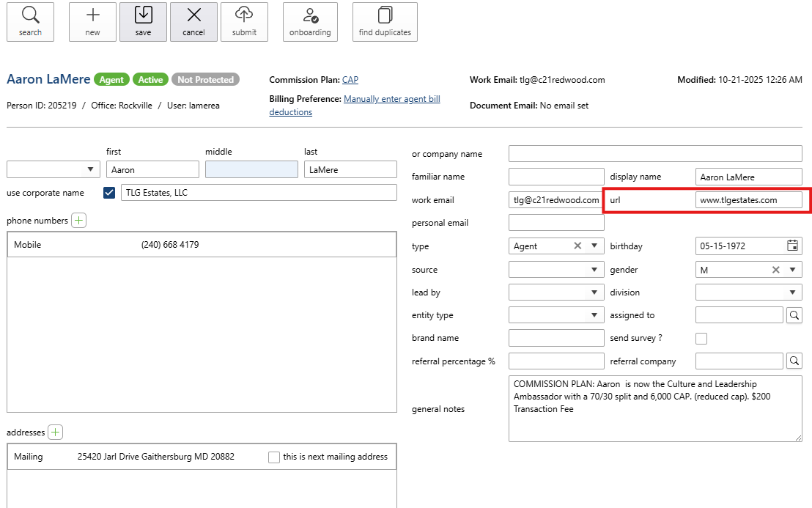The height and width of the screenshot is (508, 812).
Task: Click into the personal email field
Action: 556,223
